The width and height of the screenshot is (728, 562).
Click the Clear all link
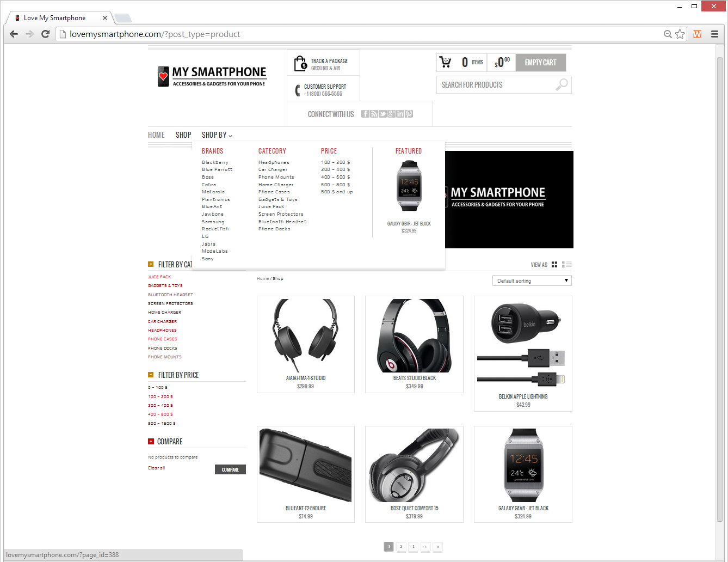(x=156, y=468)
